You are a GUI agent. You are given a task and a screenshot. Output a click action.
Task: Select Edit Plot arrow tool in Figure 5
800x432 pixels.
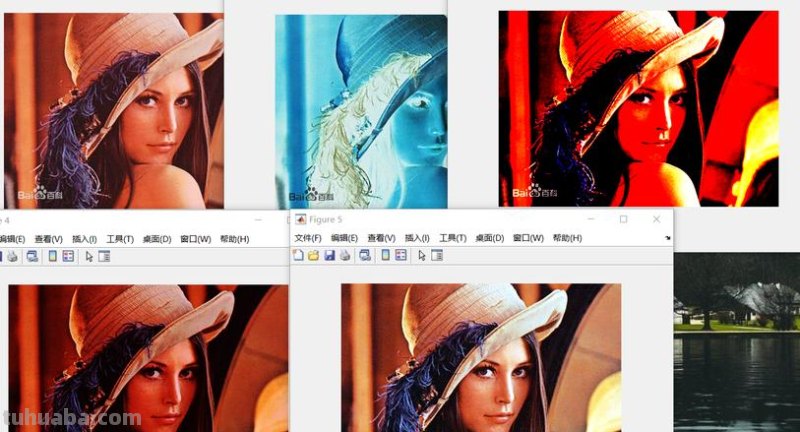[421, 256]
